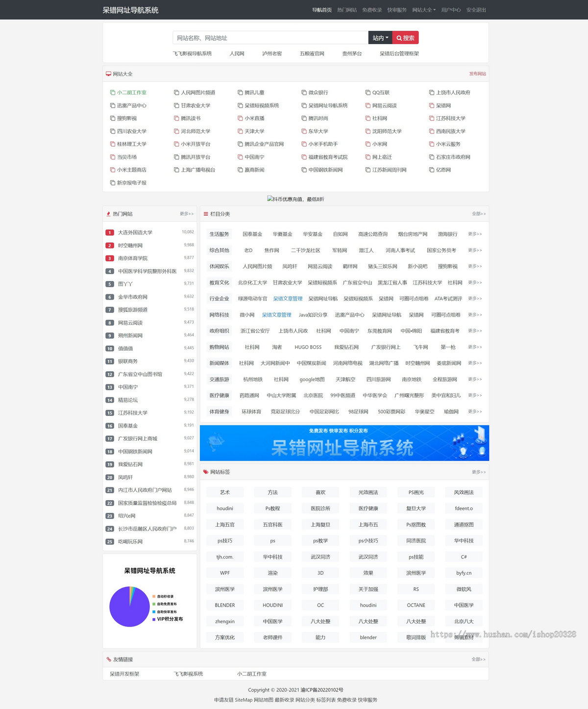Open 飞飞影视系统 friend link

coord(188,674)
